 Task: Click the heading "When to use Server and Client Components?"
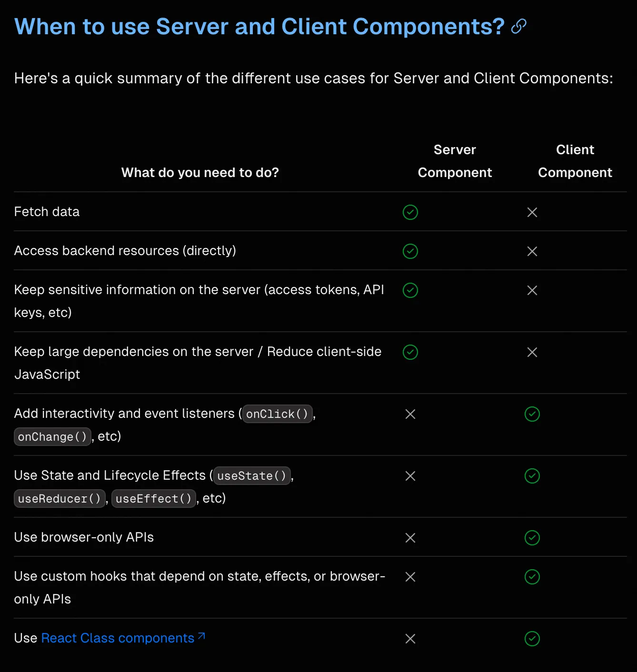click(x=259, y=27)
